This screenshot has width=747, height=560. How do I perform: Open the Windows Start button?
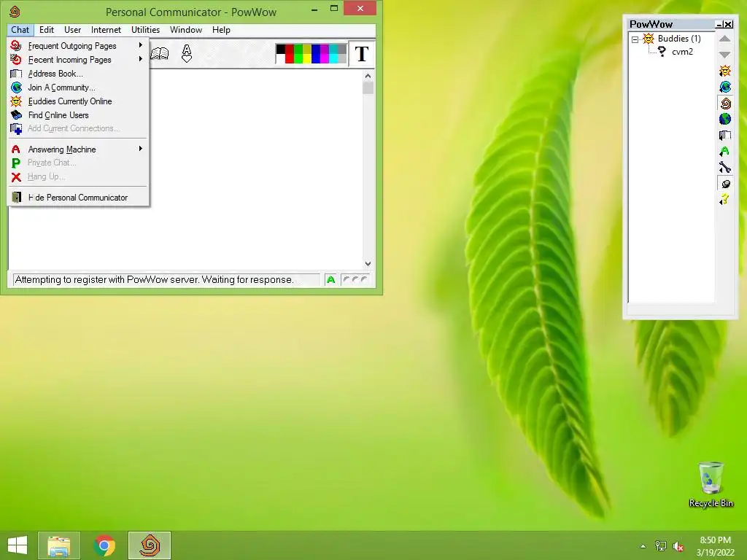[x=18, y=545]
